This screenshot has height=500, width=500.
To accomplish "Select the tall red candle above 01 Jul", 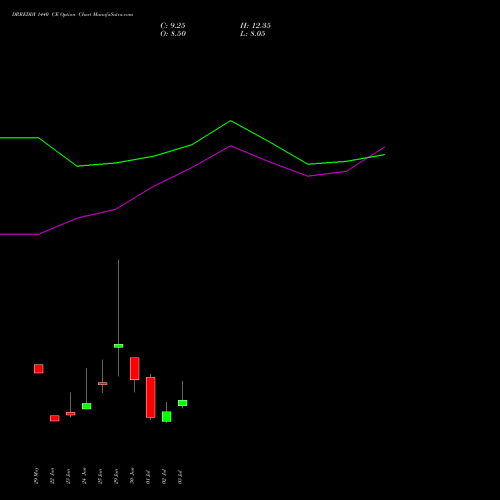I will click(151, 397).
